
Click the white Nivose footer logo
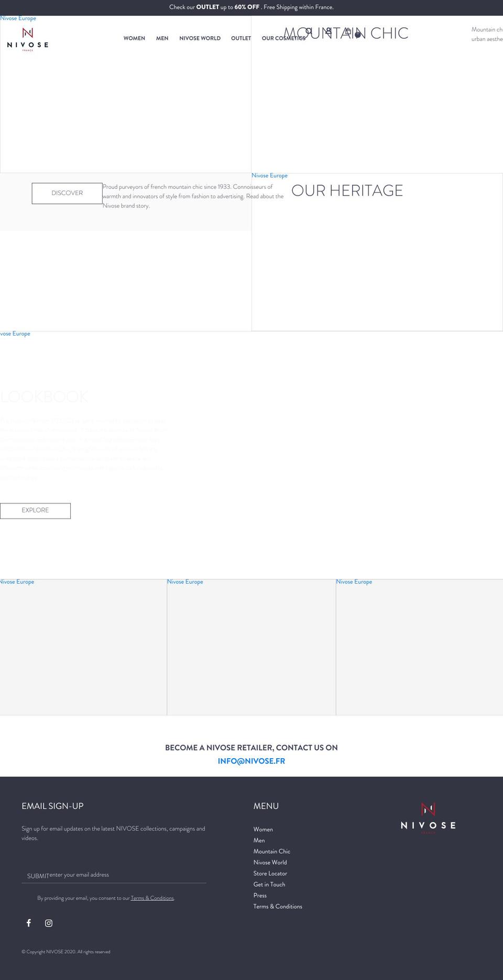tap(428, 817)
